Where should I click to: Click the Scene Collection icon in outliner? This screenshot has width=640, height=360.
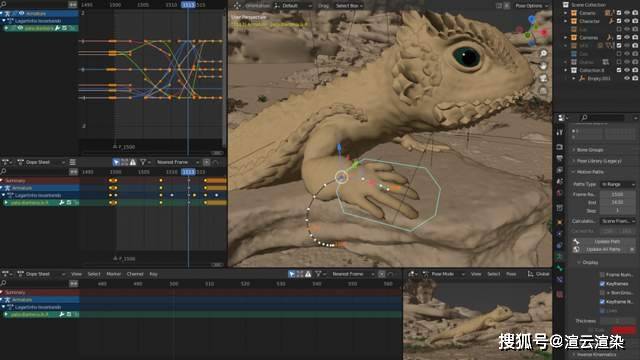[x=566, y=4]
